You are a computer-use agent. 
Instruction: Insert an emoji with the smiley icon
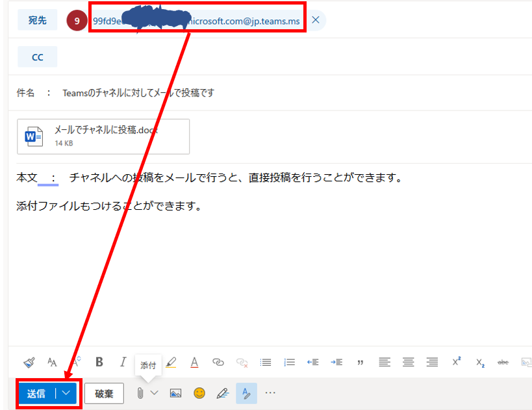[x=199, y=393]
